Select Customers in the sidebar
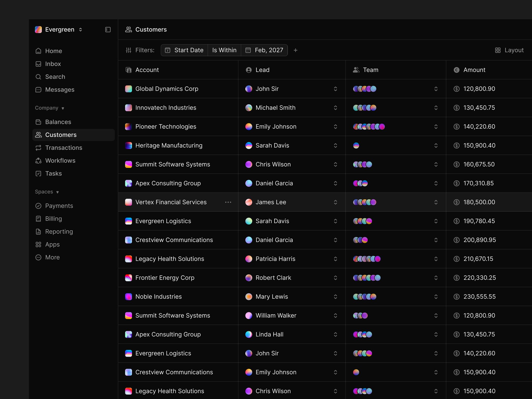532x399 pixels. click(x=74, y=135)
